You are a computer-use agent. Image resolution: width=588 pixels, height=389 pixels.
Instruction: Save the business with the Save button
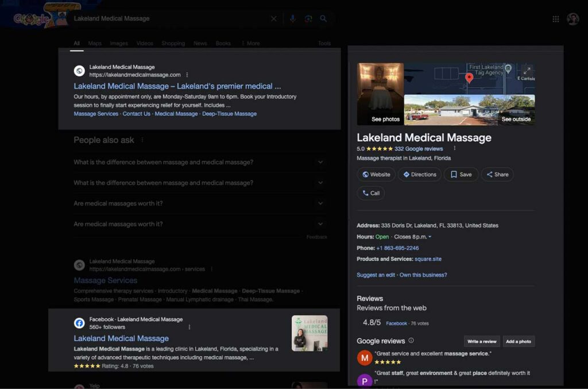[x=461, y=175]
